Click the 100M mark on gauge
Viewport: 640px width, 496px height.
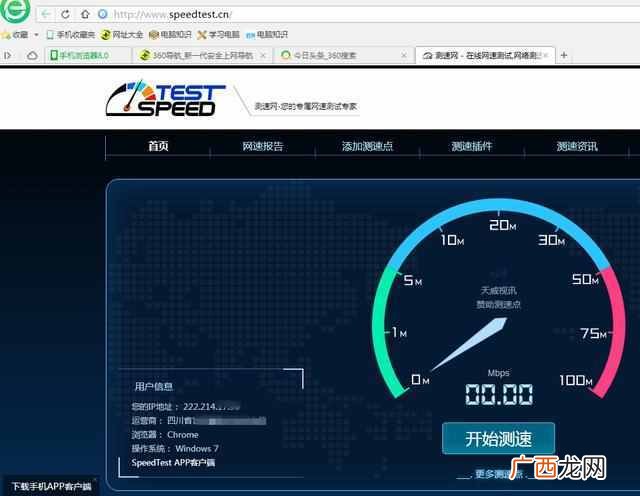(x=576, y=380)
